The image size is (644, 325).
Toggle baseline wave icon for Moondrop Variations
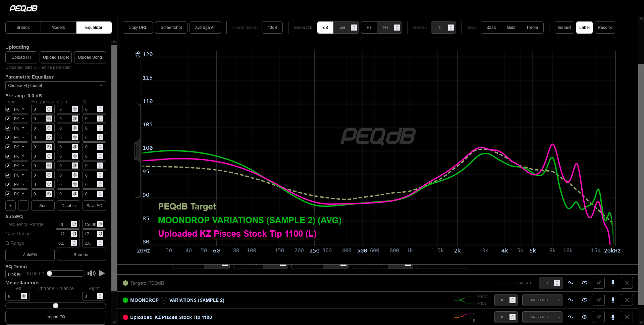570,300
